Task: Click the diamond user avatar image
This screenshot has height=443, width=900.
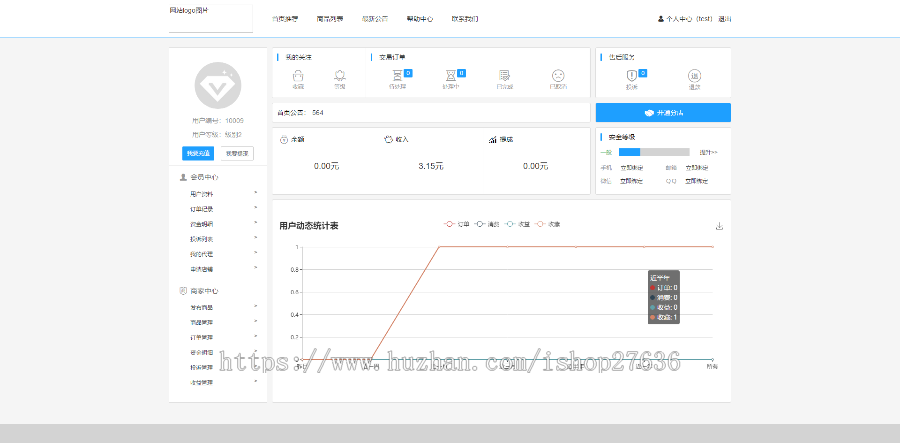Action: point(218,86)
